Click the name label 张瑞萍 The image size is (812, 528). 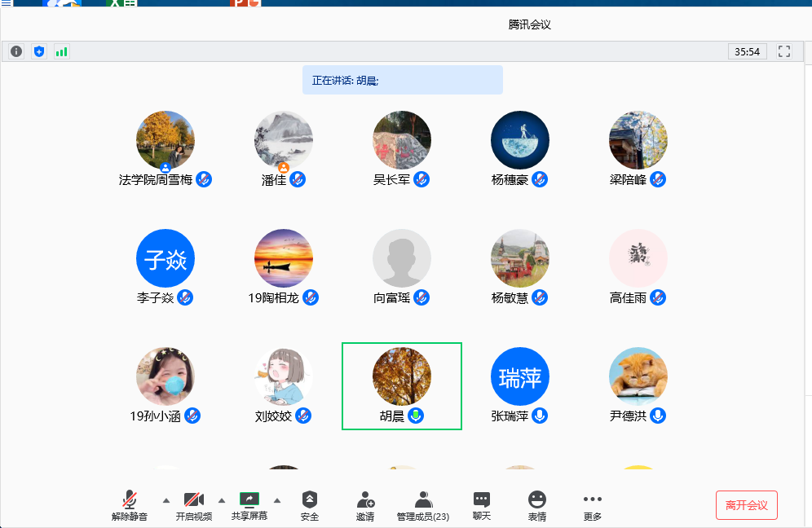pos(510,416)
